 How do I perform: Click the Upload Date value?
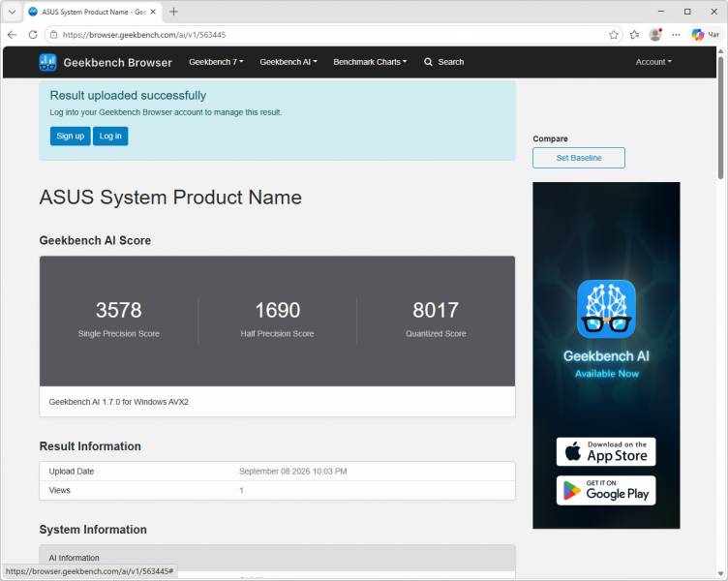pyautogui.click(x=293, y=472)
